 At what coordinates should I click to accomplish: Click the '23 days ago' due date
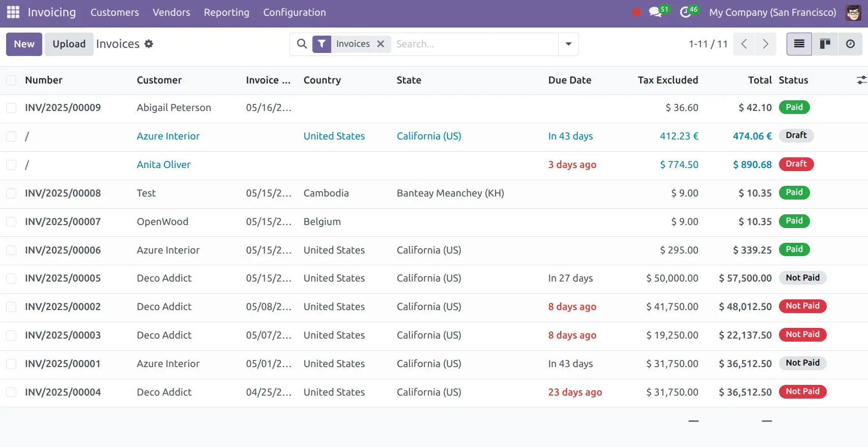pyautogui.click(x=575, y=392)
